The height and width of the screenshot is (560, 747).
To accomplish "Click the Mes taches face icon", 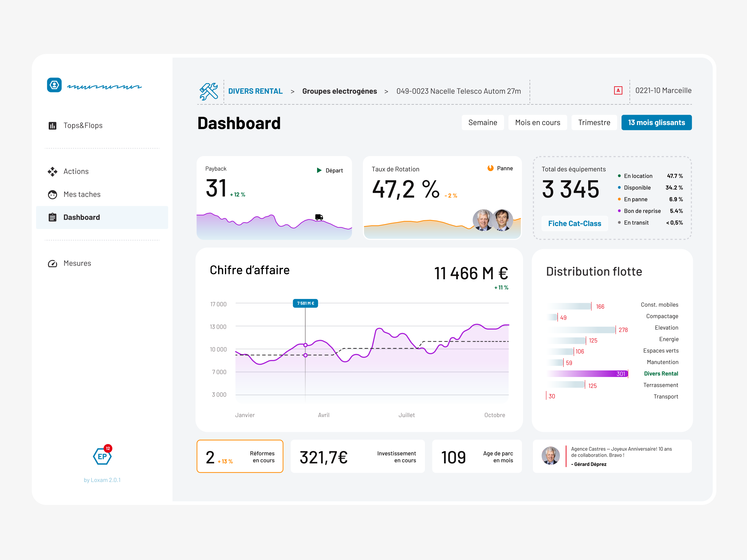I will [x=52, y=194].
